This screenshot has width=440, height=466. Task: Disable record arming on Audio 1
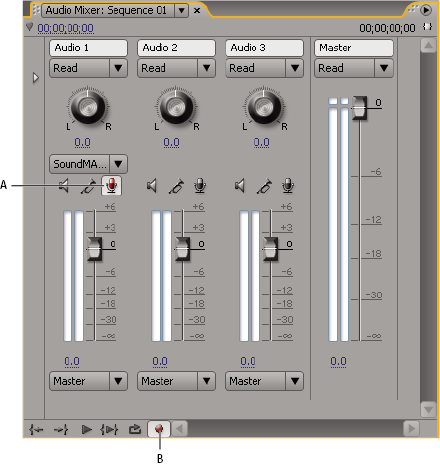pyautogui.click(x=112, y=186)
